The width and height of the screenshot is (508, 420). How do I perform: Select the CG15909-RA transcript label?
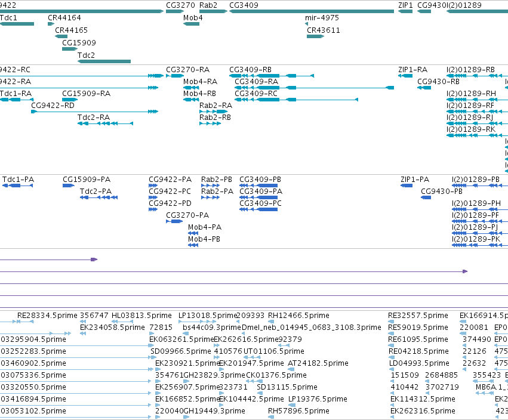point(87,94)
